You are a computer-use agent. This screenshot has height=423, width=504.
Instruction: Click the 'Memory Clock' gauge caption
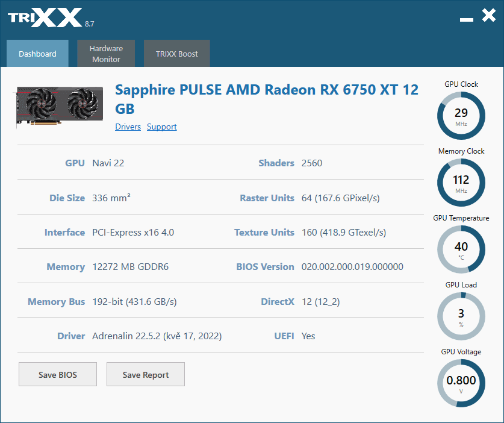[x=461, y=151]
